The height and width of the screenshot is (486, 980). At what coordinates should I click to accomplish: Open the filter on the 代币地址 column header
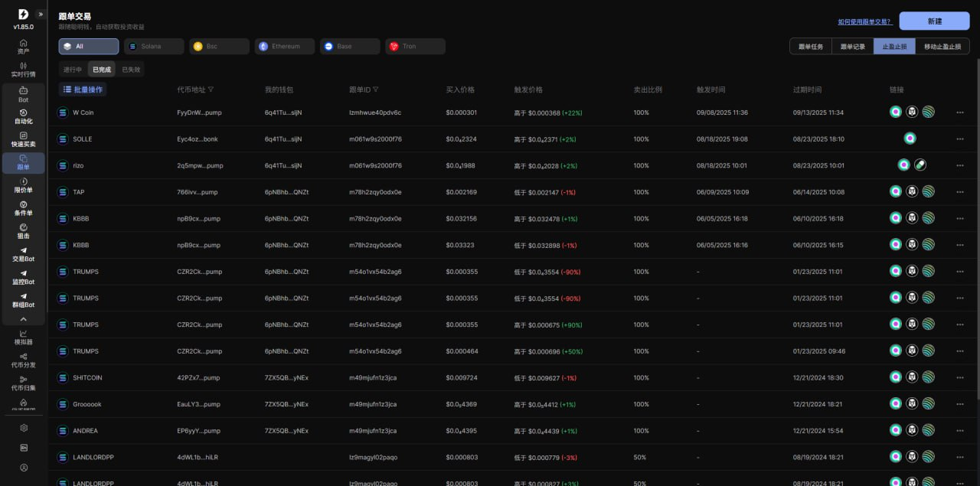coord(211,90)
